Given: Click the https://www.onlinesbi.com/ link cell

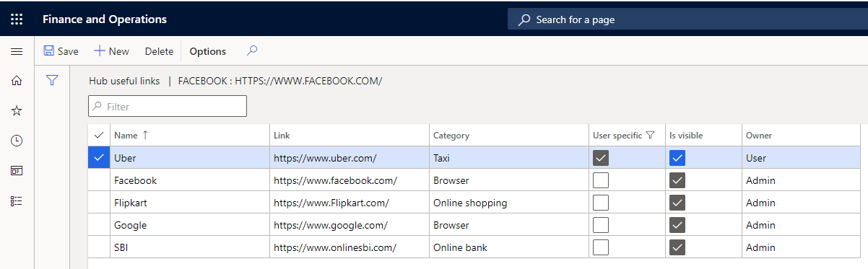Looking at the screenshot, I should coord(350,247).
